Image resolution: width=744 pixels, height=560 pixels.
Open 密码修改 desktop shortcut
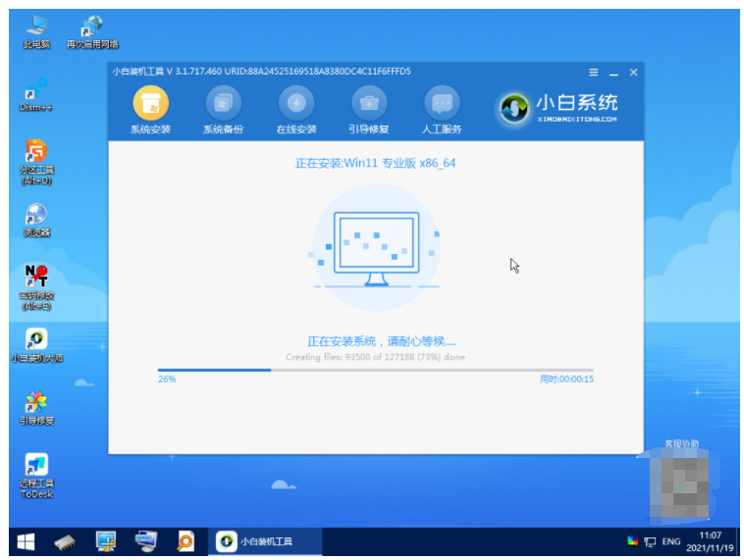tap(36, 282)
